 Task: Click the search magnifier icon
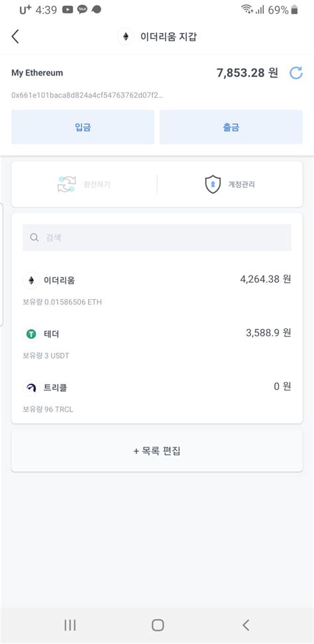(34, 238)
